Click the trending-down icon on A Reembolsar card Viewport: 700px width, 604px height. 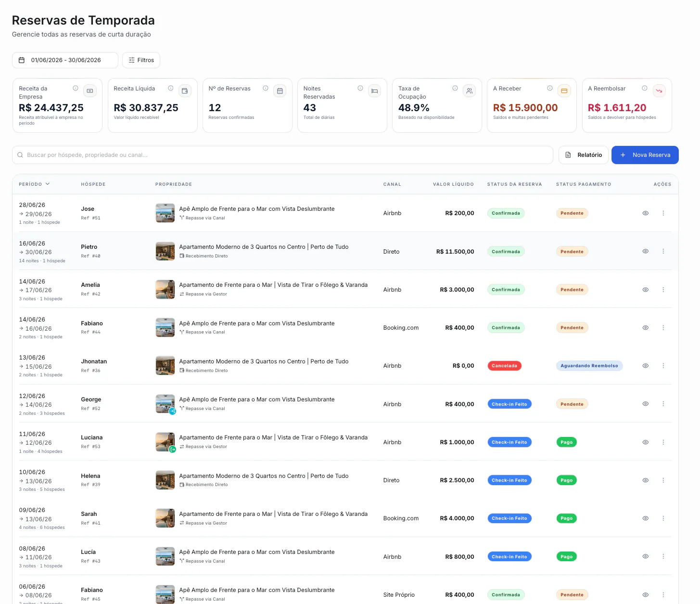pyautogui.click(x=659, y=90)
